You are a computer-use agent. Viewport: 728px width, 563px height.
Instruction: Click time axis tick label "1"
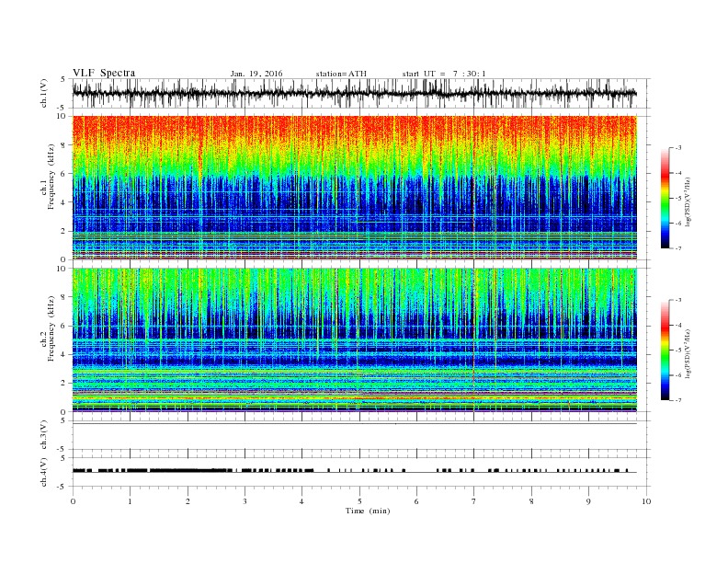pos(130,501)
